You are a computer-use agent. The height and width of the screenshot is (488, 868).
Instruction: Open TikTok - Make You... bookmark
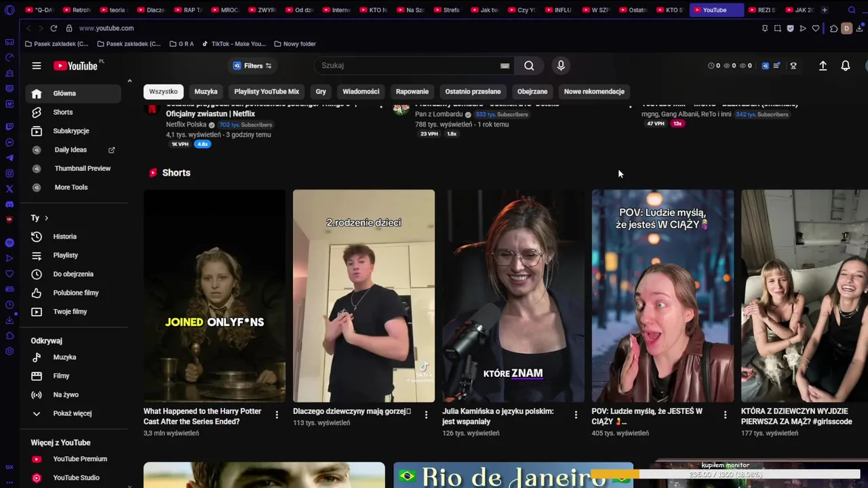point(234,44)
